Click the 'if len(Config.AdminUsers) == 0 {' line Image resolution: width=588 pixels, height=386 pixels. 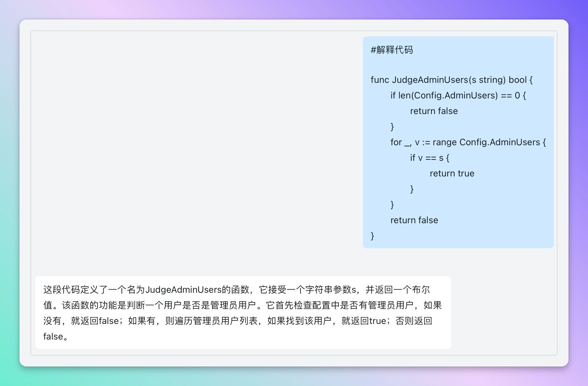pyautogui.click(x=458, y=96)
